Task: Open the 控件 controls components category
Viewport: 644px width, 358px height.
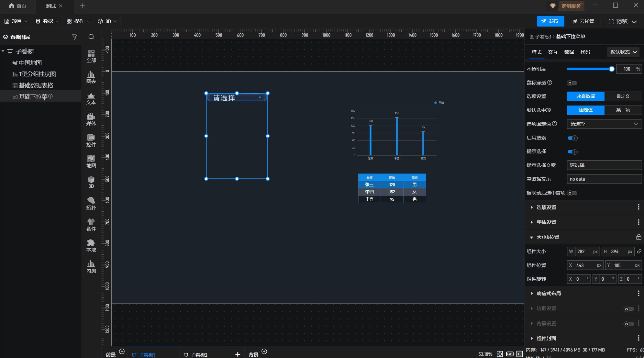Action: 91,140
